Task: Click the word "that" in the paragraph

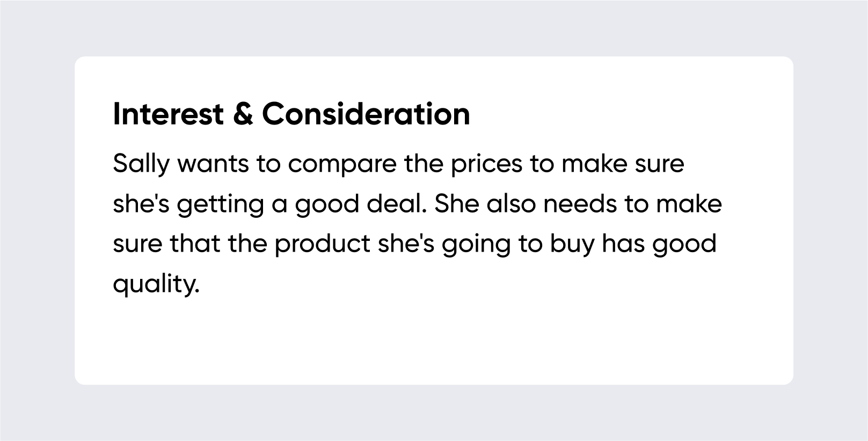Action: 195,244
